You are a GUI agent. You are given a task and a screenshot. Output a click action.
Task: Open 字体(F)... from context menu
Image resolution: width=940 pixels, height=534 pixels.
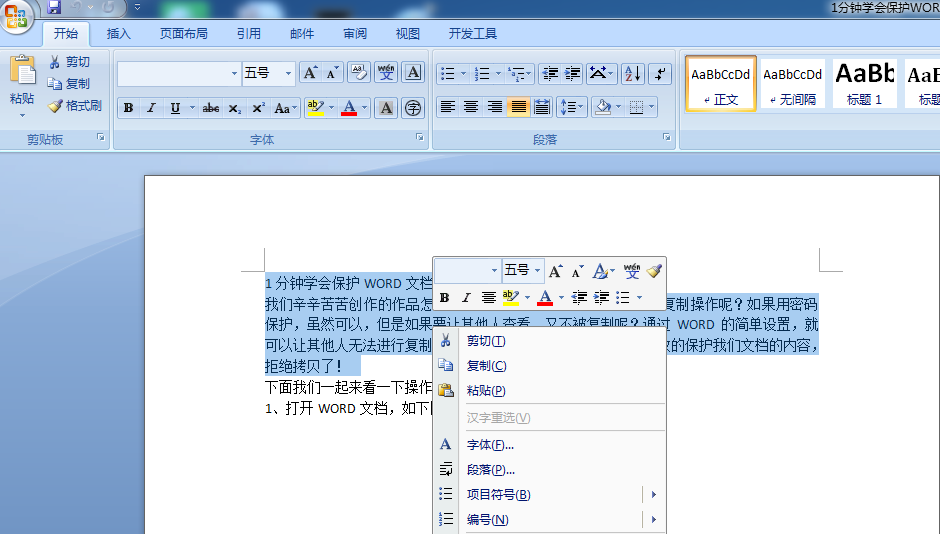[550, 445]
